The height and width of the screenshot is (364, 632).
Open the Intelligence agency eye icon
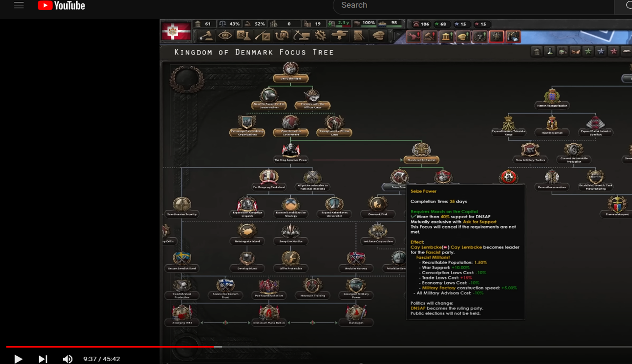coord(226,36)
